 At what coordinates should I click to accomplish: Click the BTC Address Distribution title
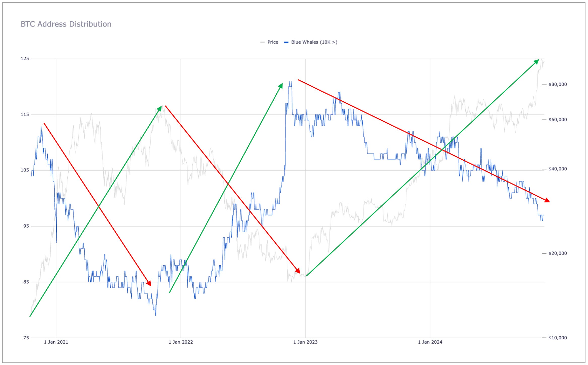point(66,24)
